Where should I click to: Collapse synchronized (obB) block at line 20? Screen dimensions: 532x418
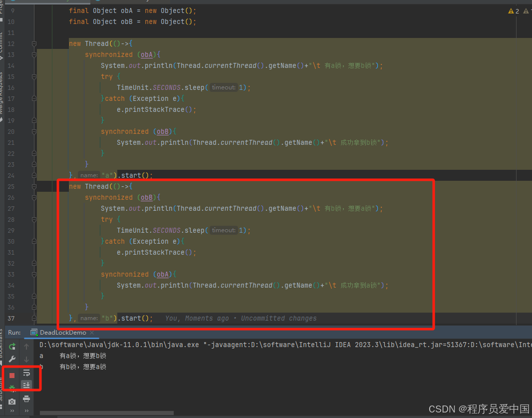point(34,131)
